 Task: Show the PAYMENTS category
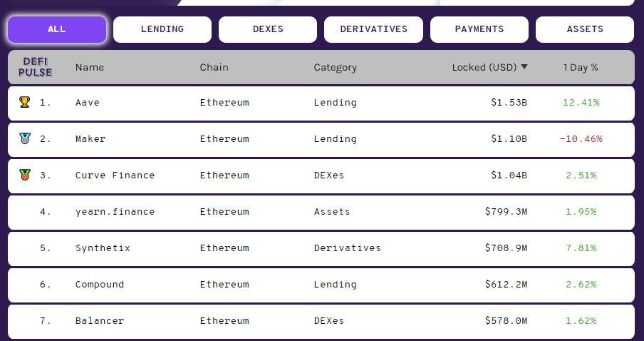(x=479, y=29)
